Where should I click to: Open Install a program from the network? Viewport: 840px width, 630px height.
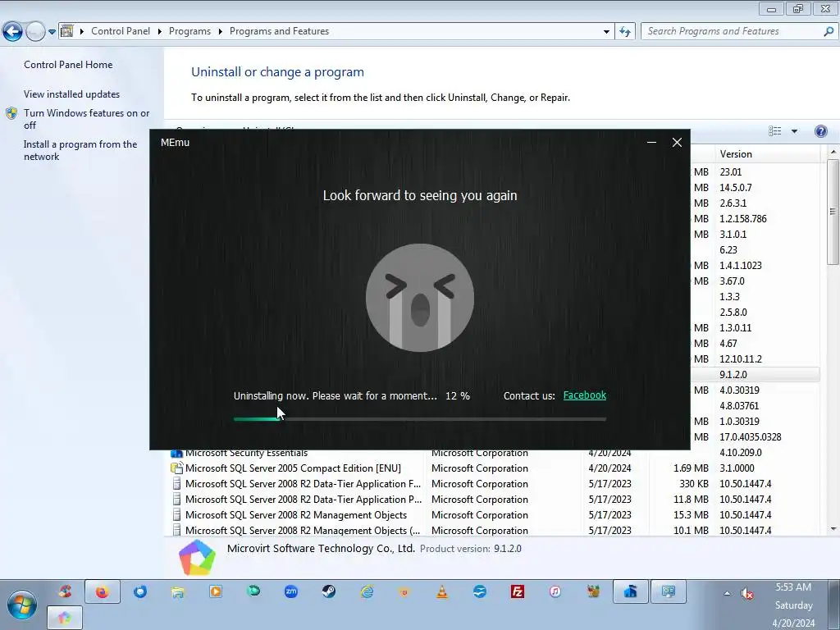80,151
